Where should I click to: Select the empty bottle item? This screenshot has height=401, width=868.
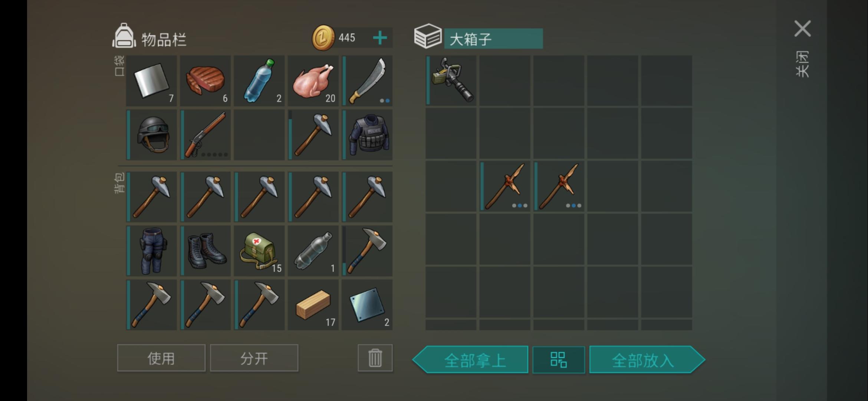[x=313, y=251]
